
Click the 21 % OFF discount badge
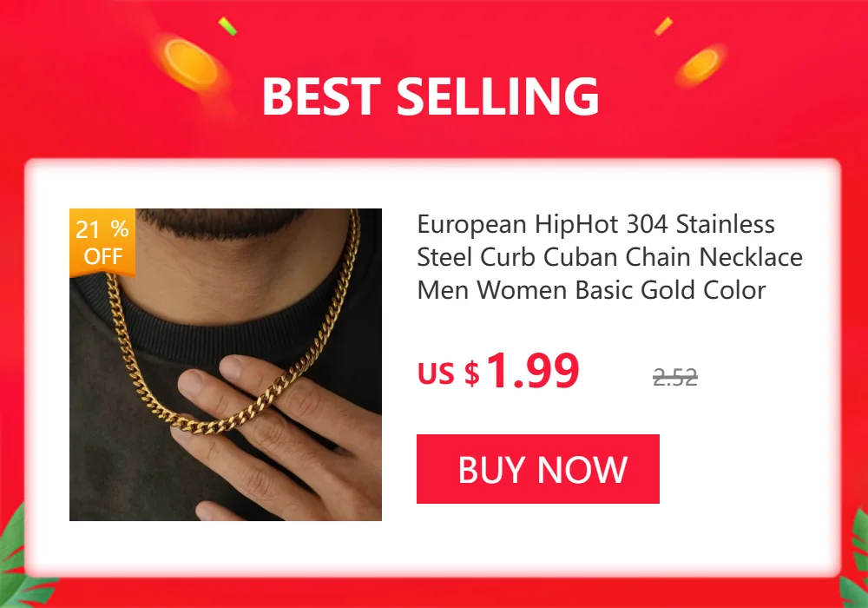coord(102,242)
